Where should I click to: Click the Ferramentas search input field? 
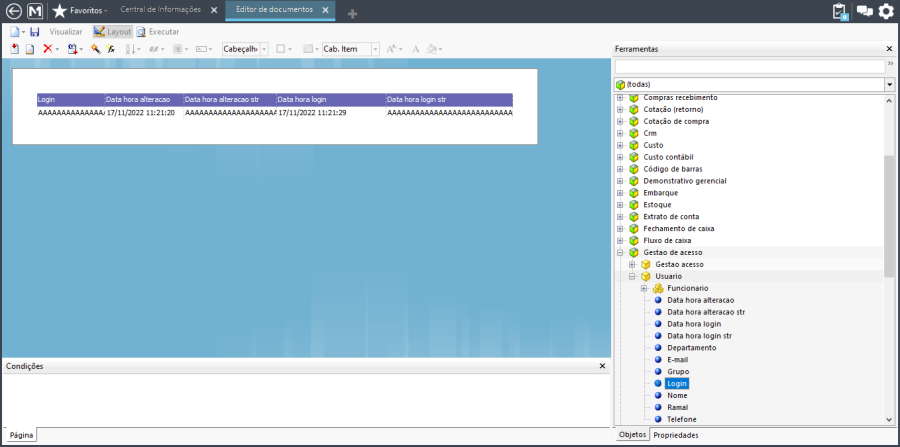pyautogui.click(x=750, y=67)
